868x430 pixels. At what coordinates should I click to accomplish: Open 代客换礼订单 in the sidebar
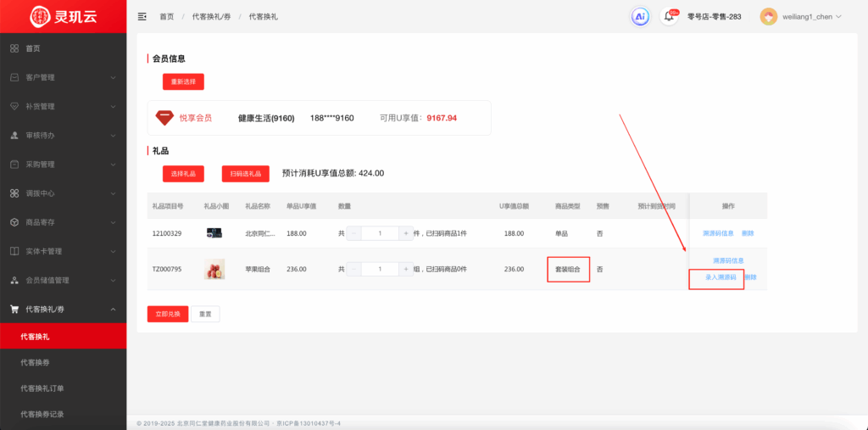pos(42,388)
